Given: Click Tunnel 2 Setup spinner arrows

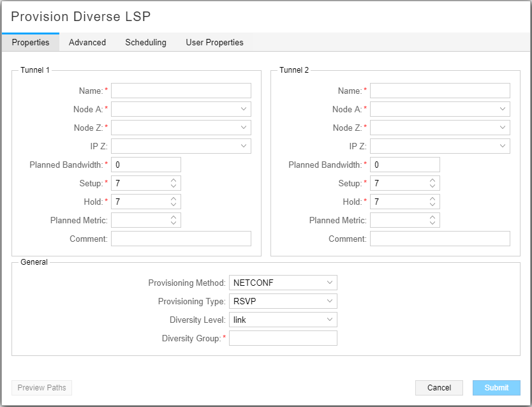Looking at the screenshot, I should (432, 183).
